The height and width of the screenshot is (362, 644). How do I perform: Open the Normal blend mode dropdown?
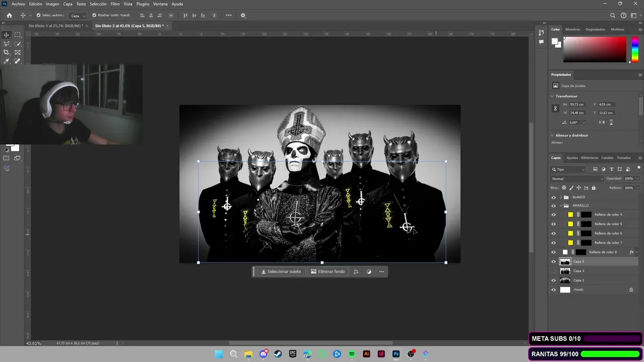pos(577,178)
